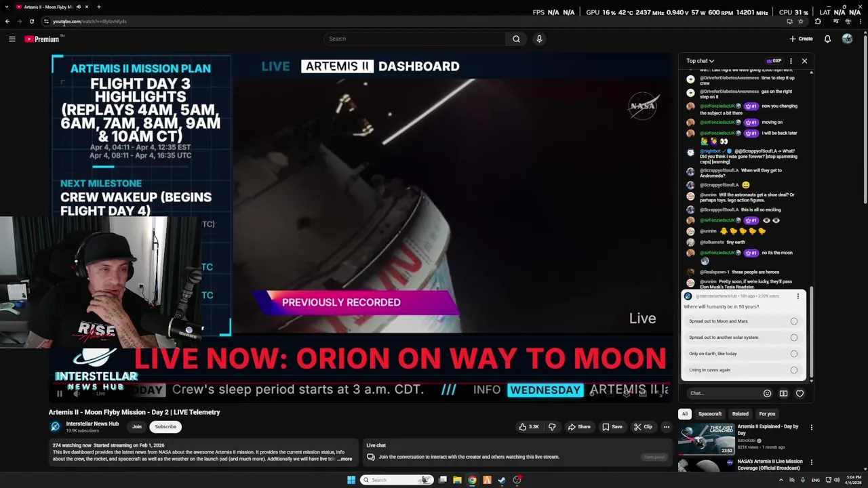
Task: Select the All filter chip
Action: [685, 413]
